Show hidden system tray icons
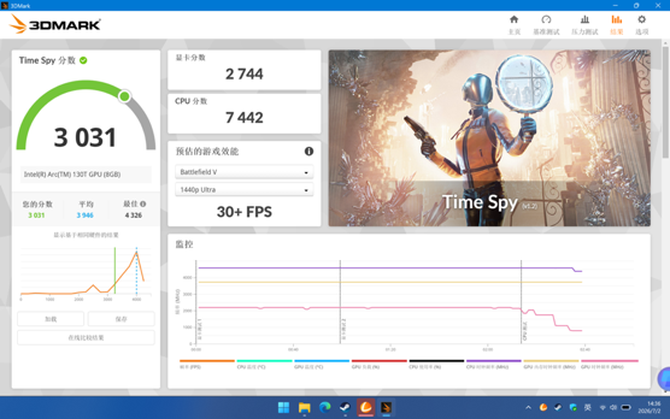 (529, 407)
